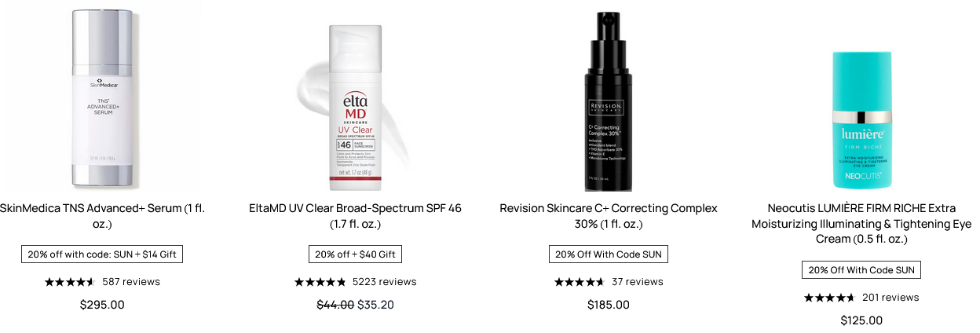980x333 pixels.
Task: View the 37 reviews for Revision Skincare
Action: point(638,282)
